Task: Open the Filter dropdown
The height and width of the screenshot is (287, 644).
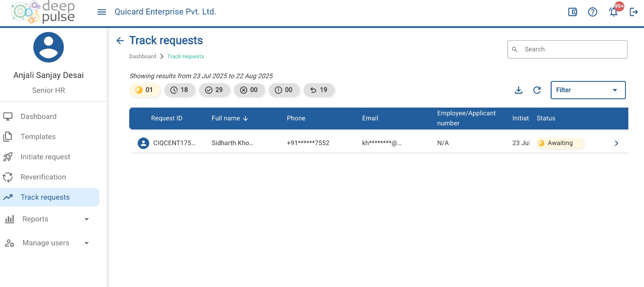Action: 588,90
